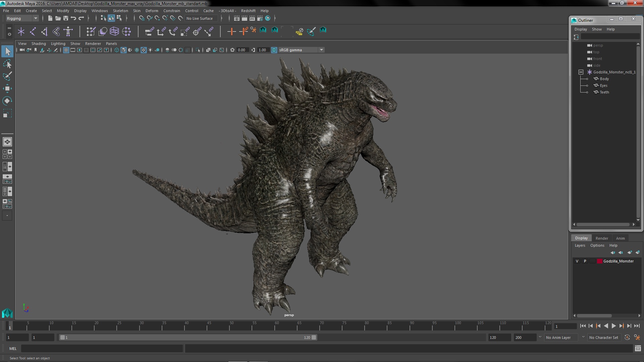Choose the Rotate tool in toolbox
644x362 pixels.
(7, 101)
